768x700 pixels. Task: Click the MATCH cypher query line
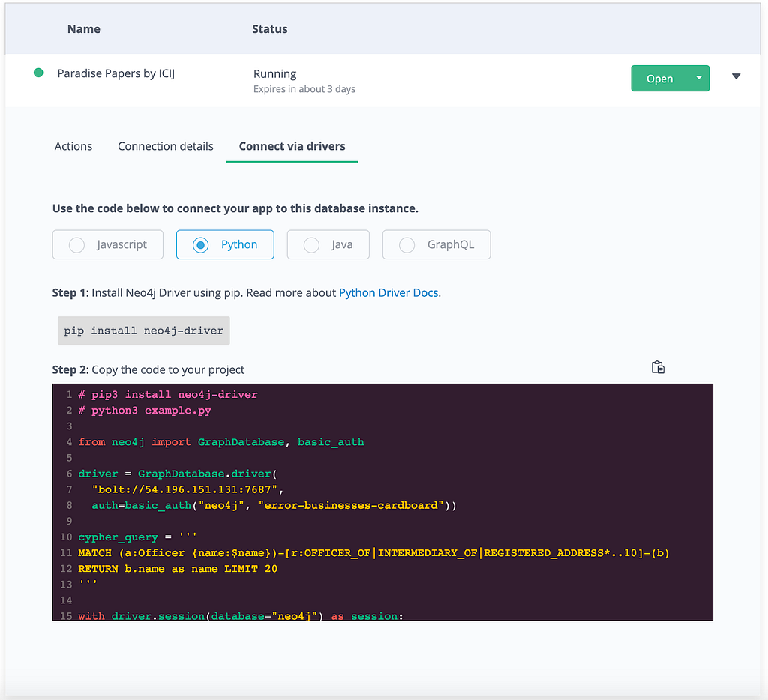pos(373,552)
